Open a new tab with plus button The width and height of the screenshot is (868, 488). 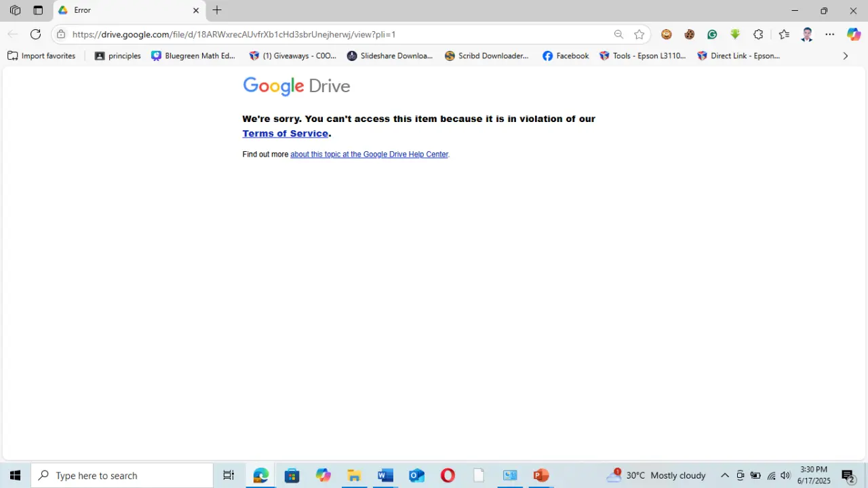pyautogui.click(x=217, y=10)
